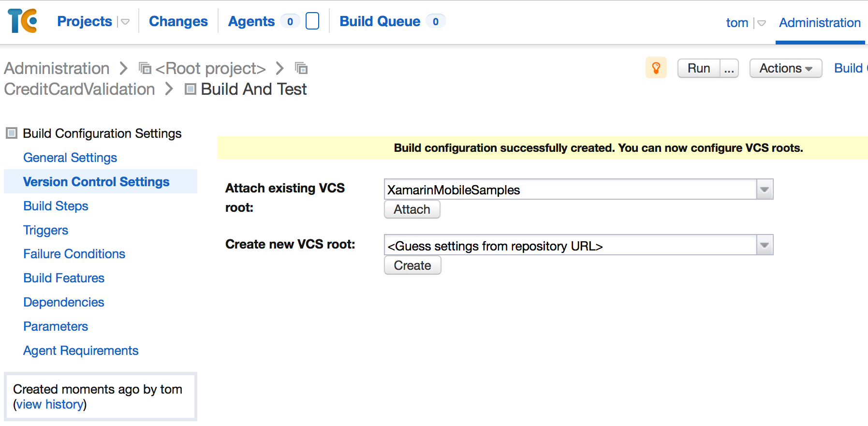868x426 pixels.
Task: Select the Version Control Settings entry
Action: 96,181
